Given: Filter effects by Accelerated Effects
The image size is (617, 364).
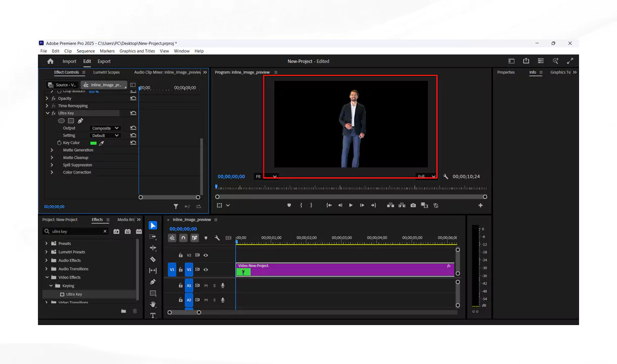Looking at the screenshot, I should 116,231.
